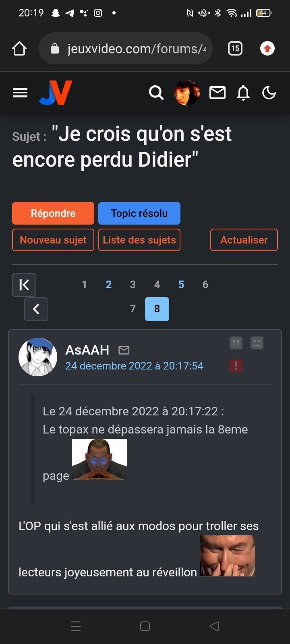Jump to first page arrow button
The image size is (290, 644).
[x=24, y=285]
